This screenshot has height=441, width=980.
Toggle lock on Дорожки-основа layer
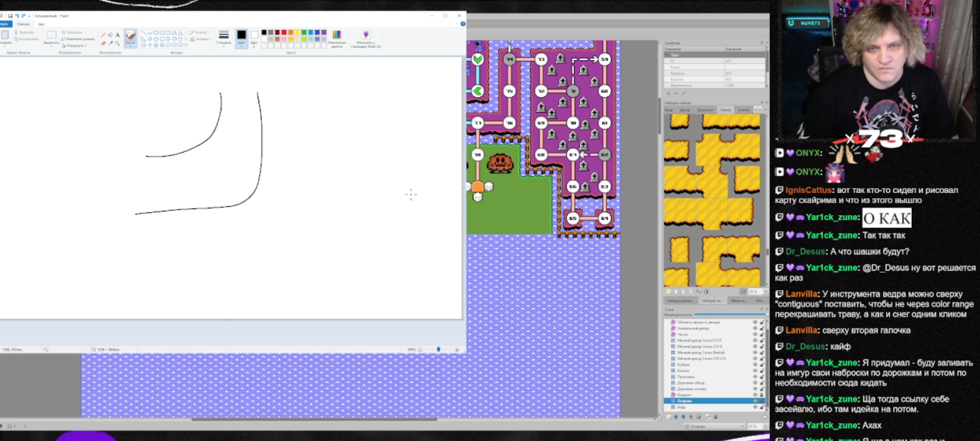[762, 389]
